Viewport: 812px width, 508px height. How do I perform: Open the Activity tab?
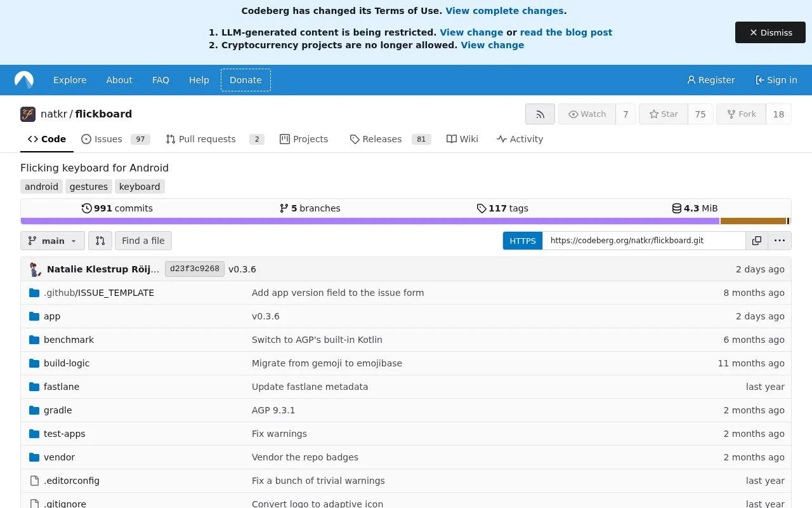tap(520, 139)
